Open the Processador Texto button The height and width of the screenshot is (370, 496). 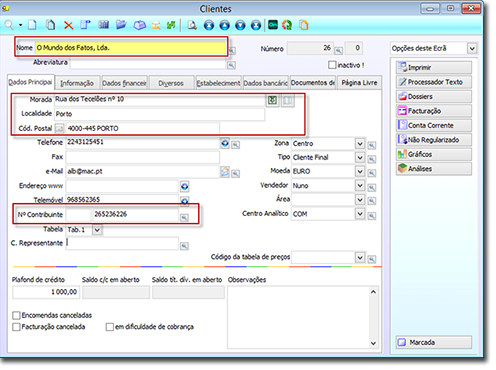(x=434, y=82)
